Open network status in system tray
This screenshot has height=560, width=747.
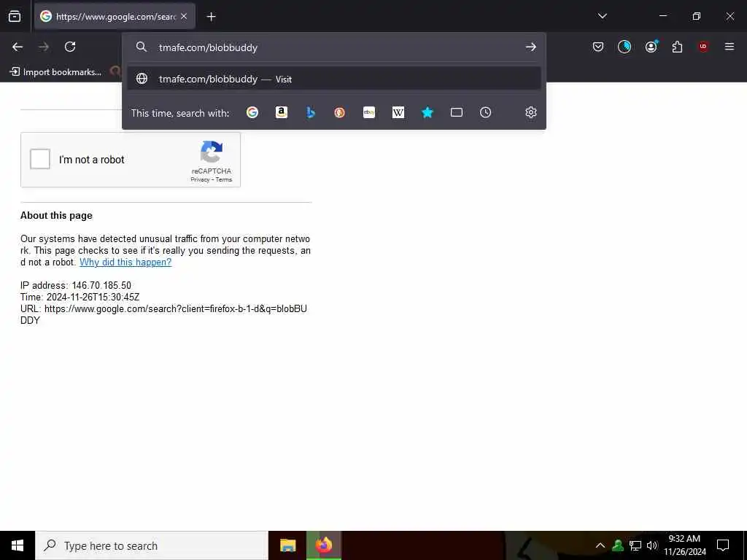pos(635,545)
